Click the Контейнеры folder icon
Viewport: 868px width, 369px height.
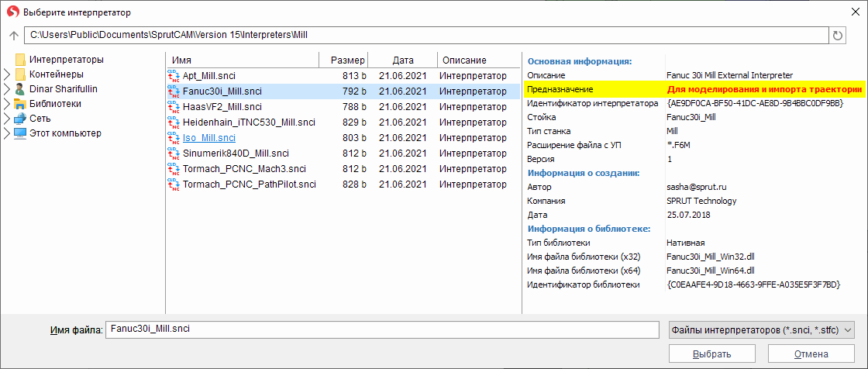20,74
